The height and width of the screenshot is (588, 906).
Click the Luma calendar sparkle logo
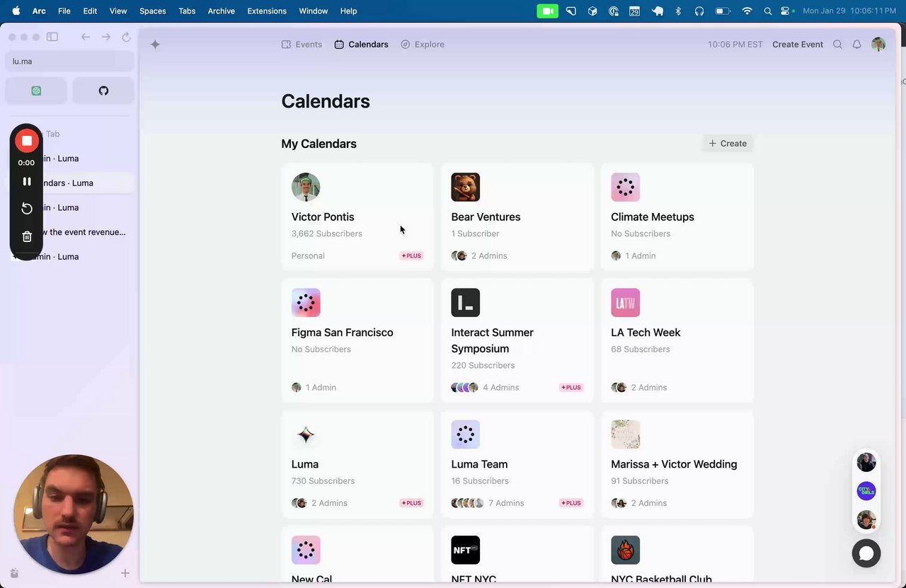tap(306, 434)
